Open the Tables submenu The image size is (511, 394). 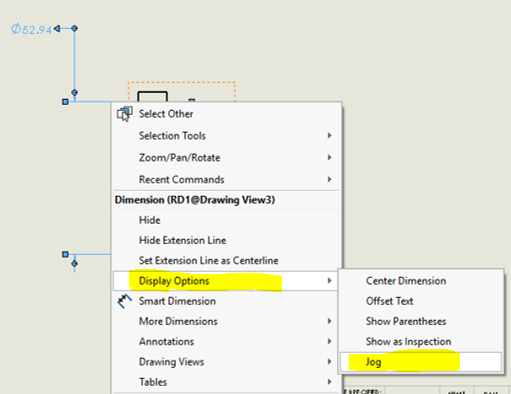[226, 382]
